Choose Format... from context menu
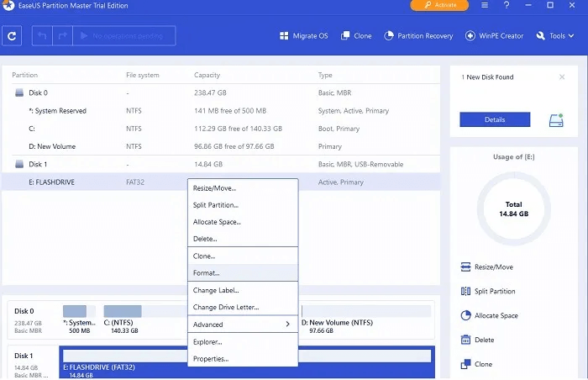This screenshot has width=588, height=380. (243, 273)
